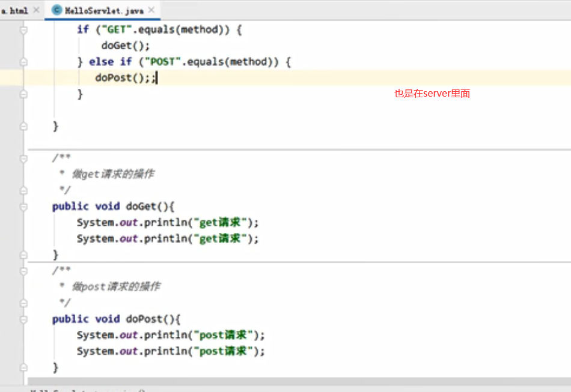
Task: Click the horizontal scrollbar below the editor
Action: pyautogui.click(x=299, y=381)
